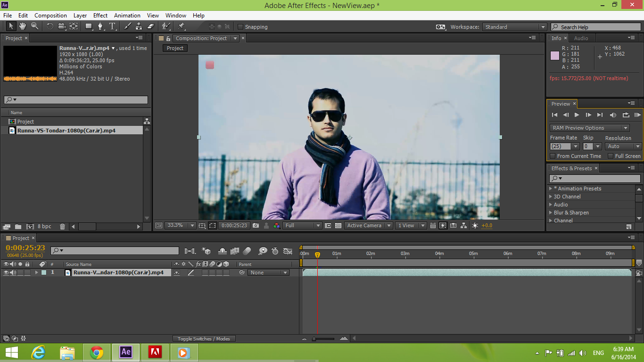This screenshot has height=362, width=644.
Task: Open the Composition menu
Action: point(50,16)
